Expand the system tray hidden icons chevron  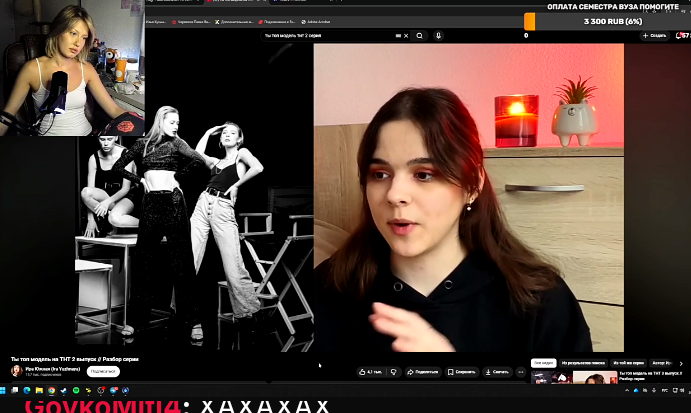click(627, 391)
